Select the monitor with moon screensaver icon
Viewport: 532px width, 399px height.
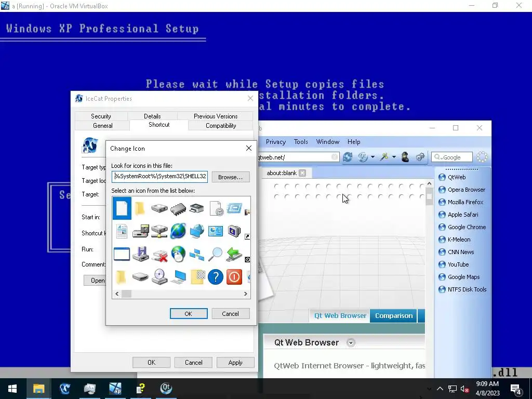pos(234,231)
